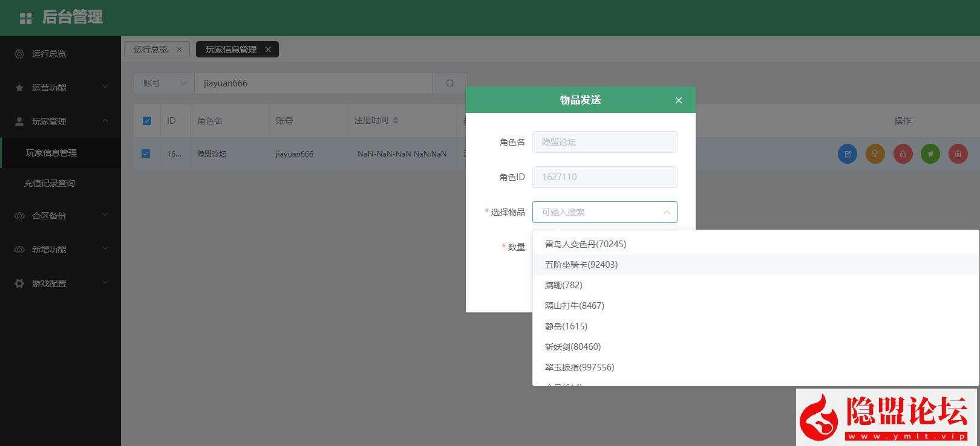
Task: Click the green send-item paper plane icon
Action: coord(930,154)
